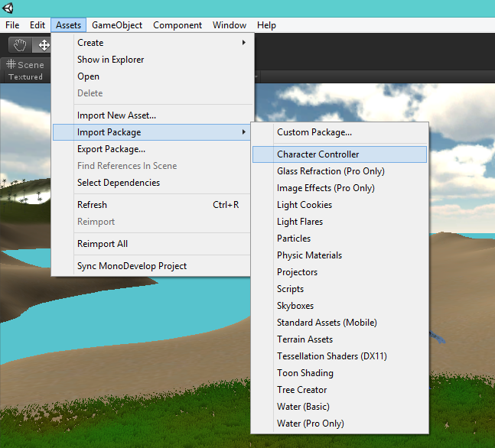Select Image Effects (Pro Only)
Viewport: 495px width, 448px height.
click(x=340, y=188)
